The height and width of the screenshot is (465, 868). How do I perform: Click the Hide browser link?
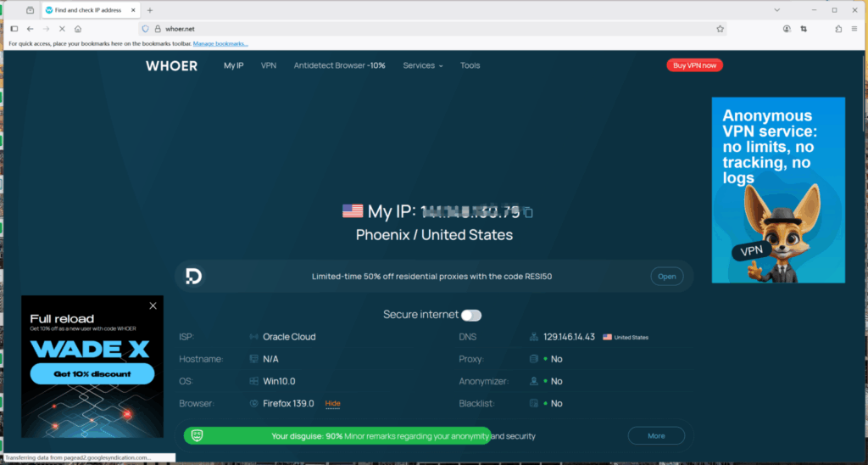[332, 403]
